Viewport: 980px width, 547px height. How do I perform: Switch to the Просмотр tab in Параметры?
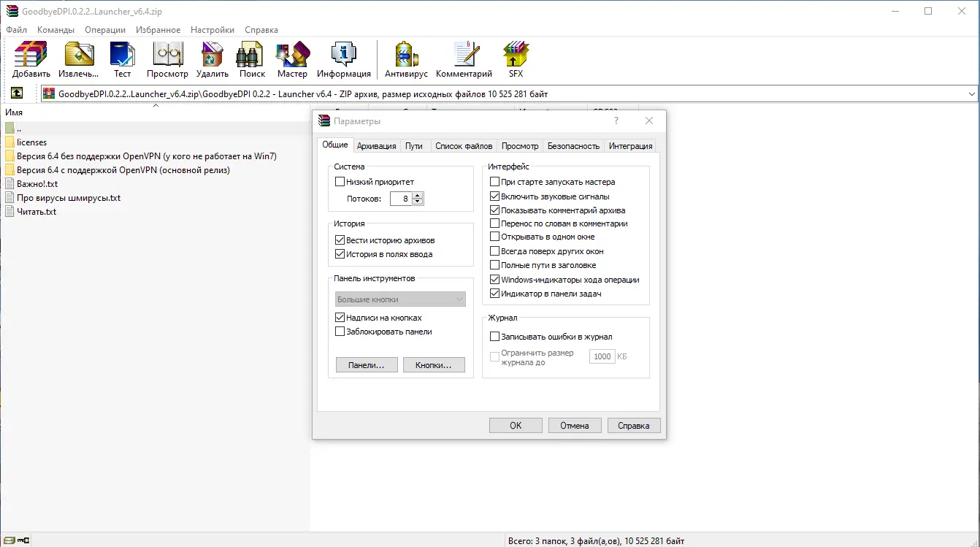tap(520, 146)
